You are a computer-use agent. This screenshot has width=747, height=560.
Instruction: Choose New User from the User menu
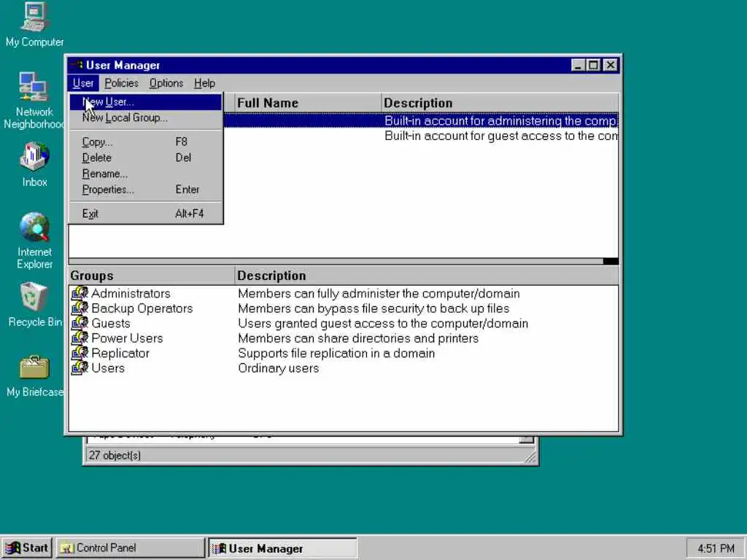pyautogui.click(x=146, y=102)
